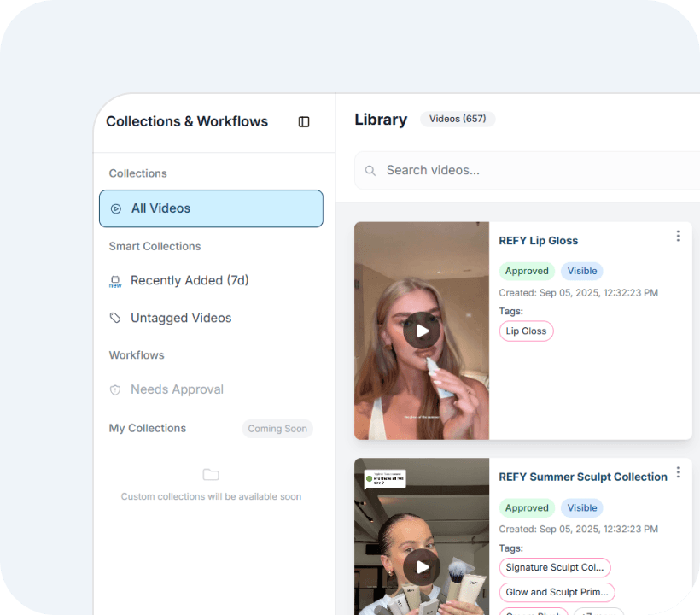
Task: Click the All Videos play-circle icon
Action: (115, 208)
